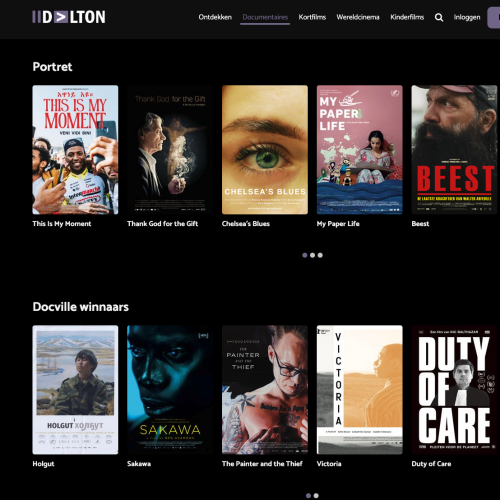Click the purple button beside Inloggen
The height and width of the screenshot is (500, 500).
pyautogui.click(x=494, y=18)
